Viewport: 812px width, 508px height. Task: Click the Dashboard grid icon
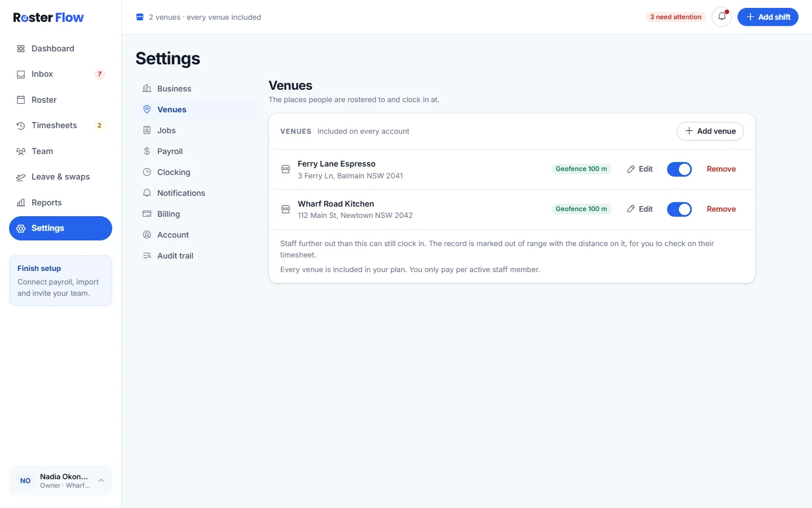click(21, 49)
